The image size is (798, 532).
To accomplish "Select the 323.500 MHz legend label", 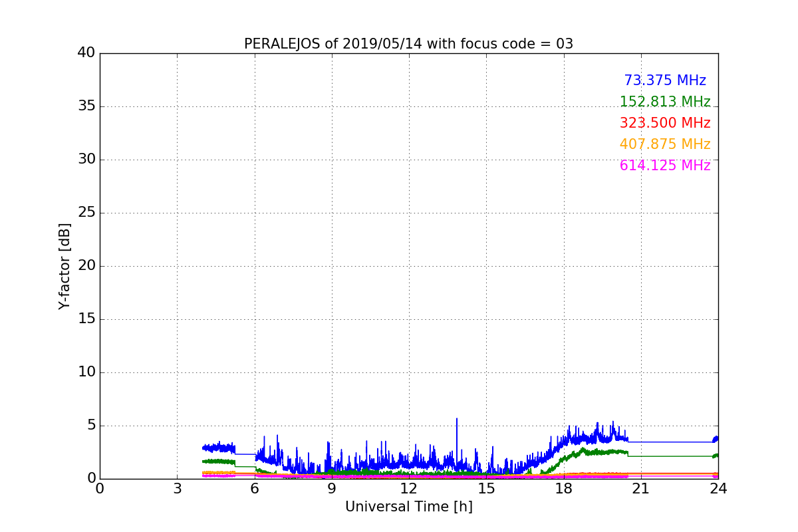I will [x=665, y=123].
